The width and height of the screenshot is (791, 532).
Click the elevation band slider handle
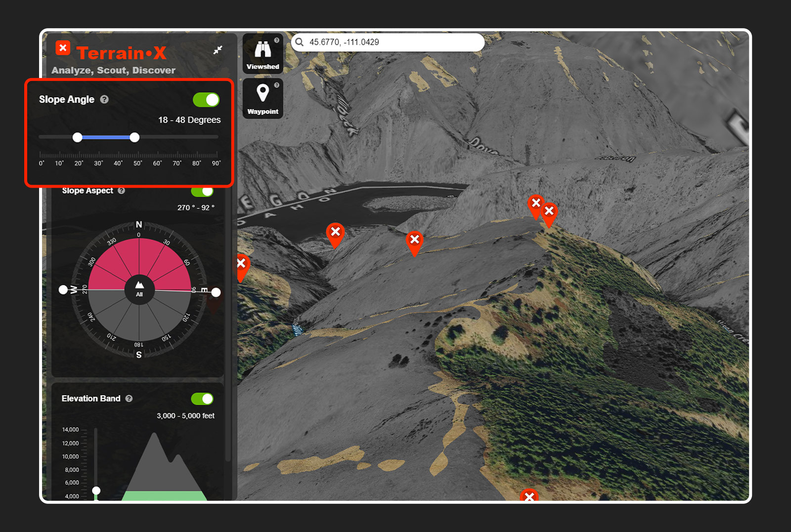96,491
